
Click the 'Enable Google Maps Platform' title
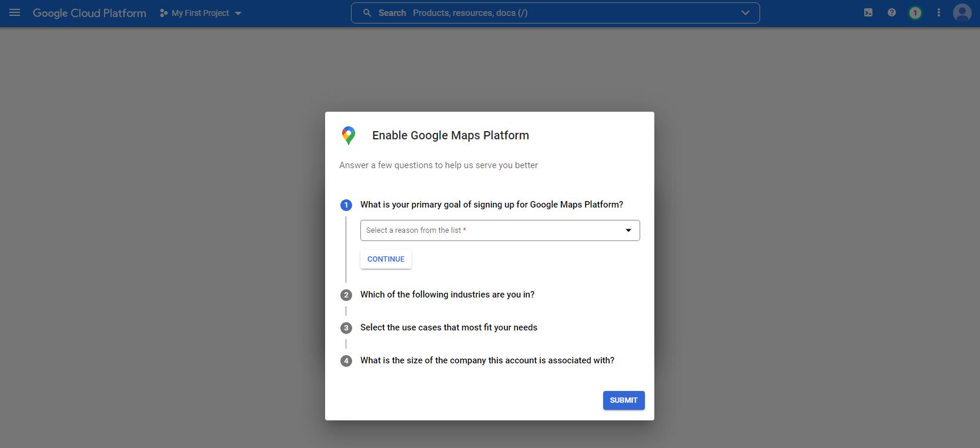click(450, 135)
